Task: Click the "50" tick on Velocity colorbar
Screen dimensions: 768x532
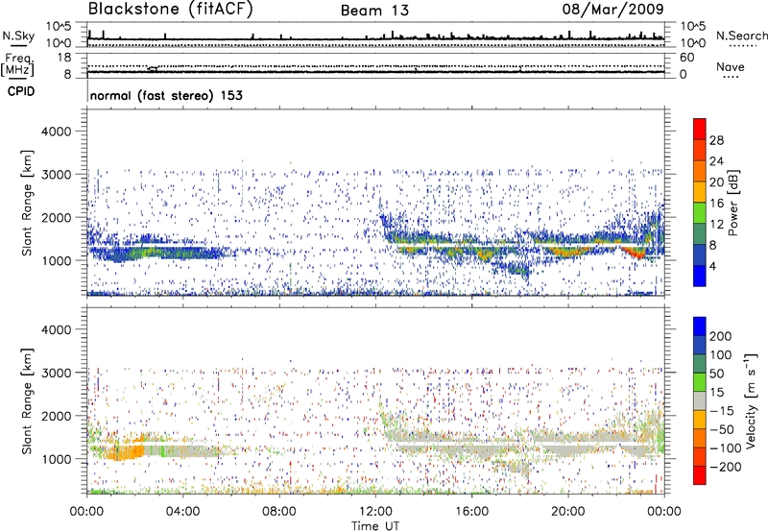Action: [717, 374]
